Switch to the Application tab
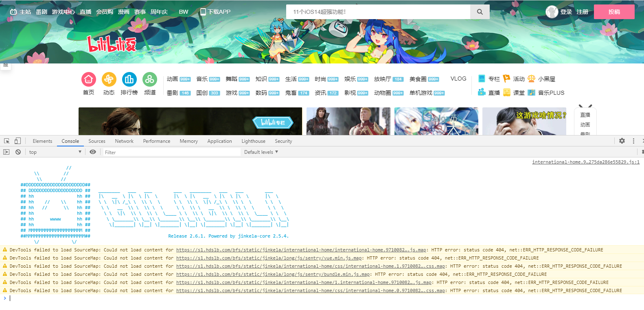The image size is (644, 310). [219, 141]
